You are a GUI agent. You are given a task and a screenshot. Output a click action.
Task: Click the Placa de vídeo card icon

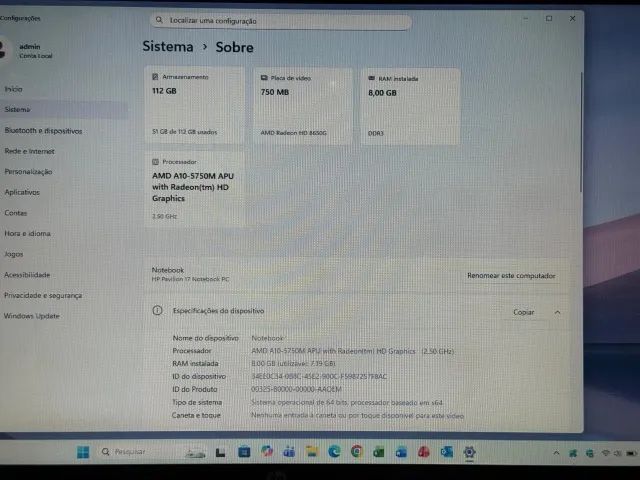[x=264, y=78]
